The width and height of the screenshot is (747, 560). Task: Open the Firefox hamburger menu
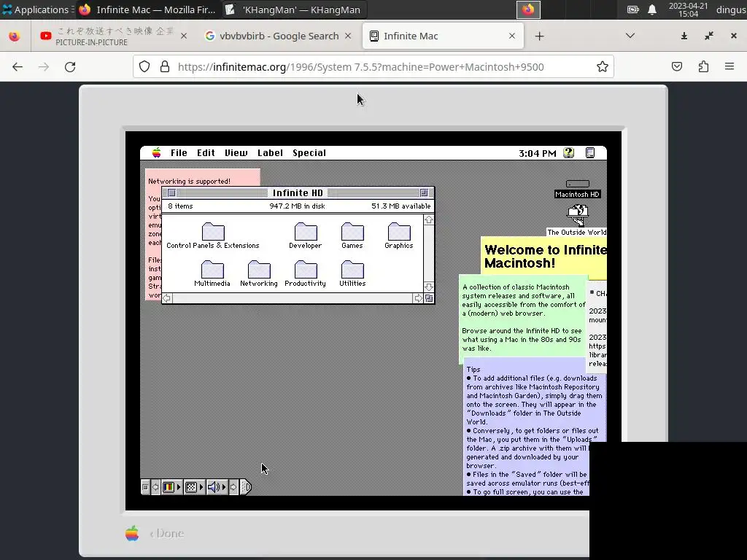click(x=729, y=66)
